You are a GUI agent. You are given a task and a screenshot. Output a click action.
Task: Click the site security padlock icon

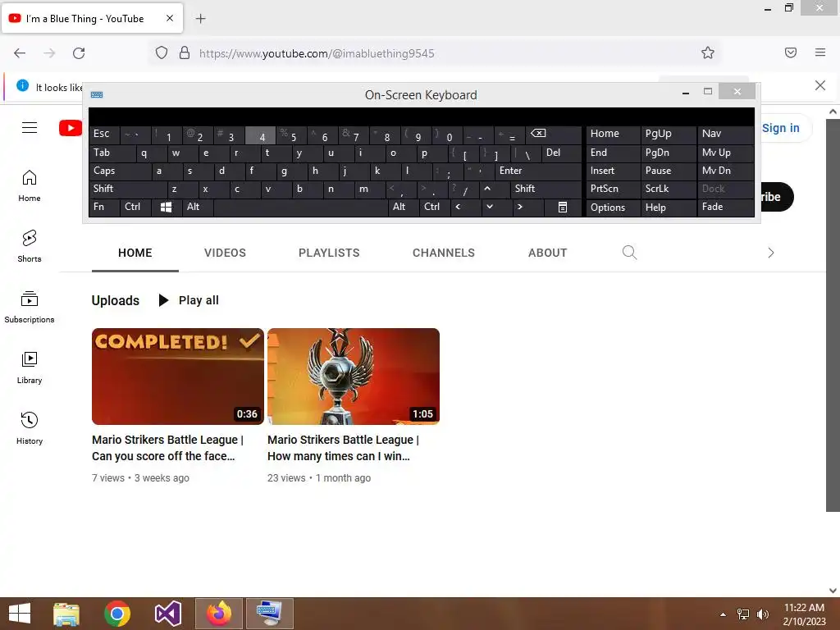(x=185, y=52)
